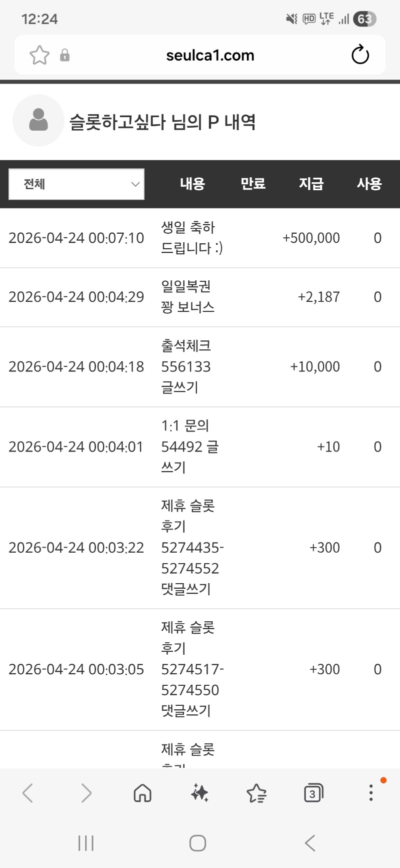Tap the padlock site security icon
This screenshot has height=868, width=400.
pos(64,55)
